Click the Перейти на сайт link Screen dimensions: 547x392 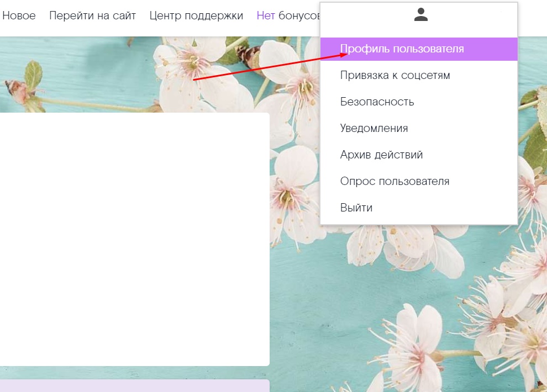[x=92, y=15]
